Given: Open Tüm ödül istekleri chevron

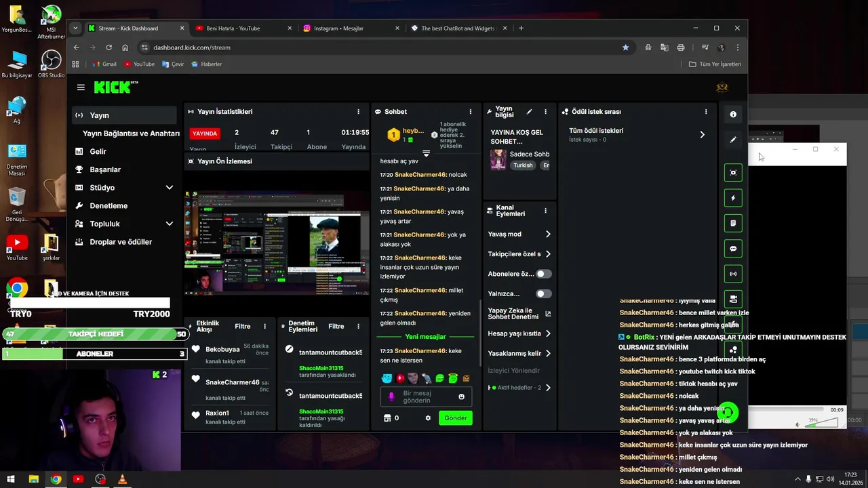Looking at the screenshot, I should (702, 135).
